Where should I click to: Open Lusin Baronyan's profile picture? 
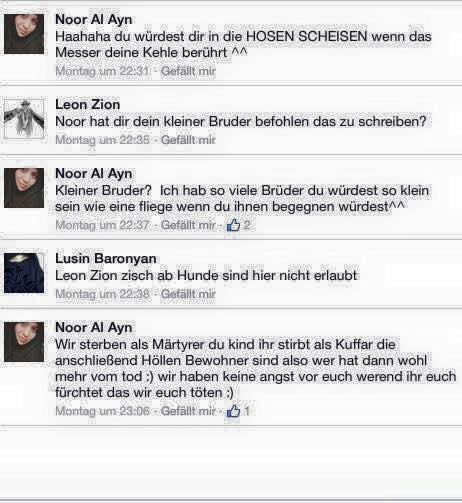point(24,273)
